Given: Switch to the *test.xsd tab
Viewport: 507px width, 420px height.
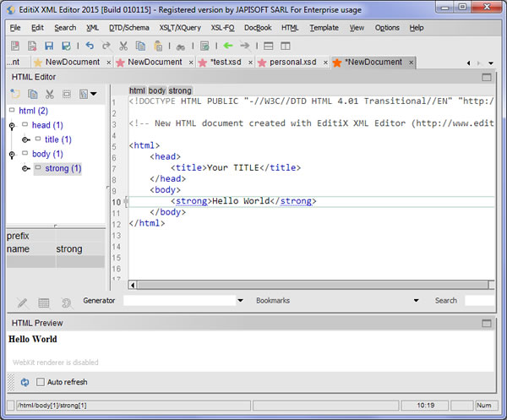Looking at the screenshot, I should (x=226, y=62).
